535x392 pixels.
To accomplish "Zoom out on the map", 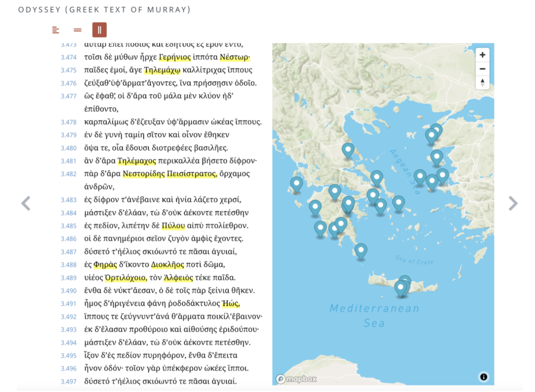I will [482, 69].
